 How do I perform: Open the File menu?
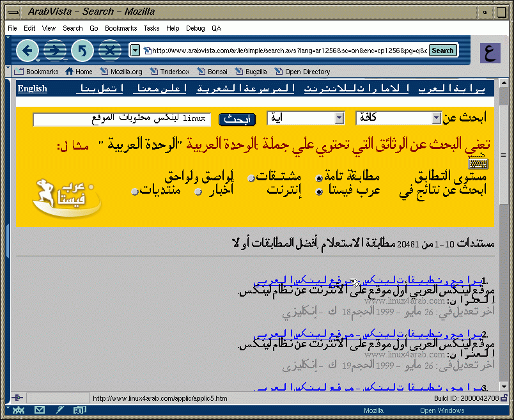click(12, 28)
